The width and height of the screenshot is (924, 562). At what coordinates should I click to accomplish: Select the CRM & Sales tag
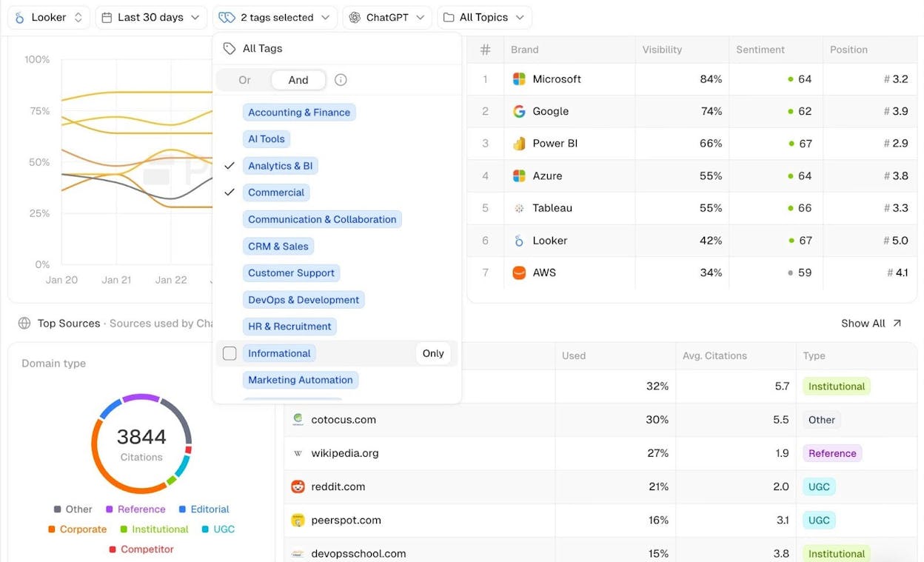[278, 246]
